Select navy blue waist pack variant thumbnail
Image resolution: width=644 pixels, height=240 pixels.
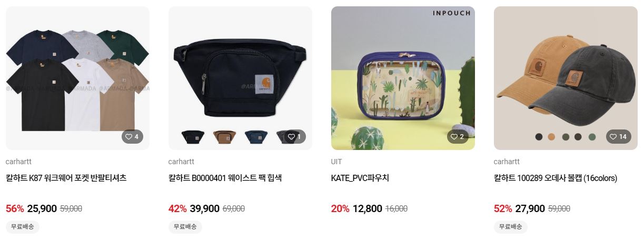256,137
